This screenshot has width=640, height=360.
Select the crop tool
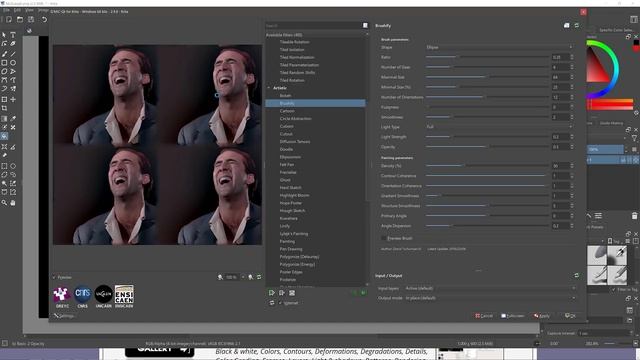(x=4, y=109)
